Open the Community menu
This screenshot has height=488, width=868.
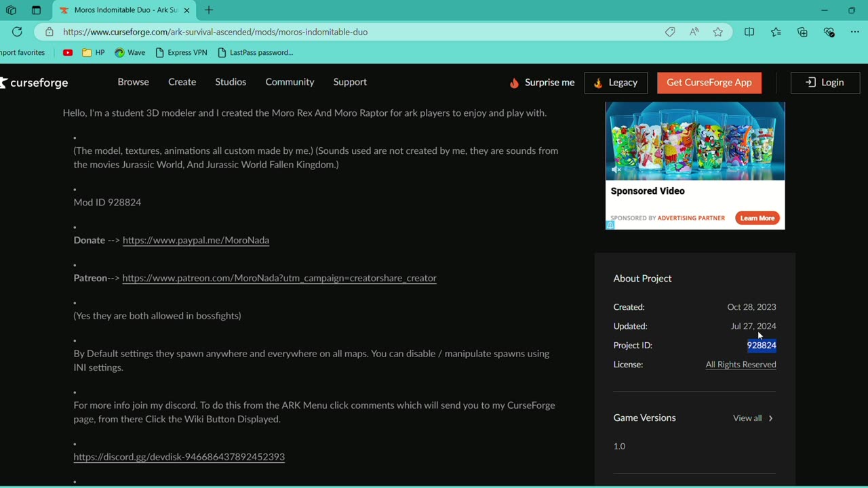tap(290, 82)
